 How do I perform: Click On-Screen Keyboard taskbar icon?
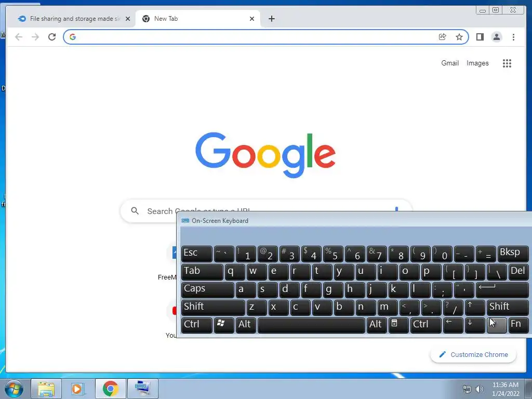(x=142, y=389)
